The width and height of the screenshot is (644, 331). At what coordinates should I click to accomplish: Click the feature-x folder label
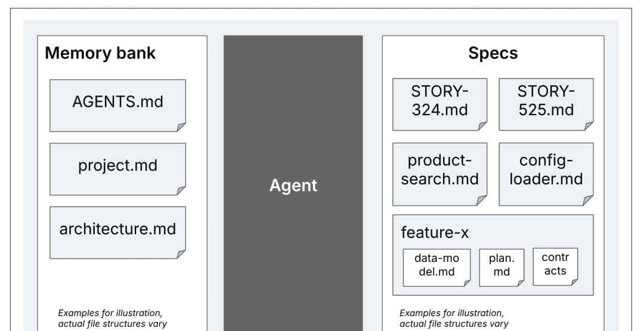(x=435, y=232)
